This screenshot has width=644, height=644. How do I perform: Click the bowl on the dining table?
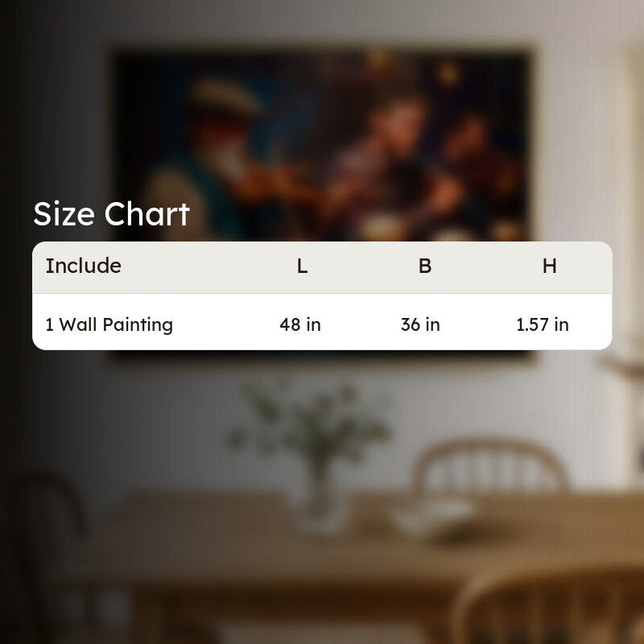pos(435,515)
